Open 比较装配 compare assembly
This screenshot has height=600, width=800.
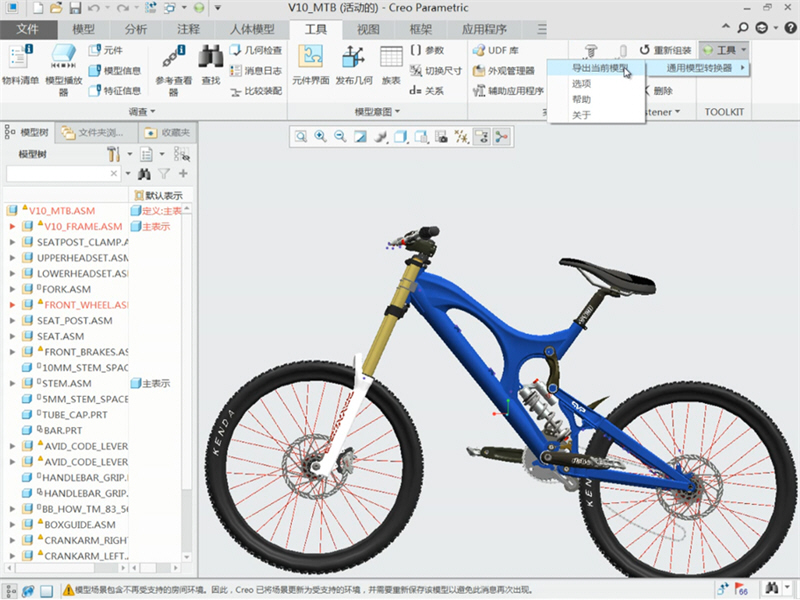click(256, 91)
